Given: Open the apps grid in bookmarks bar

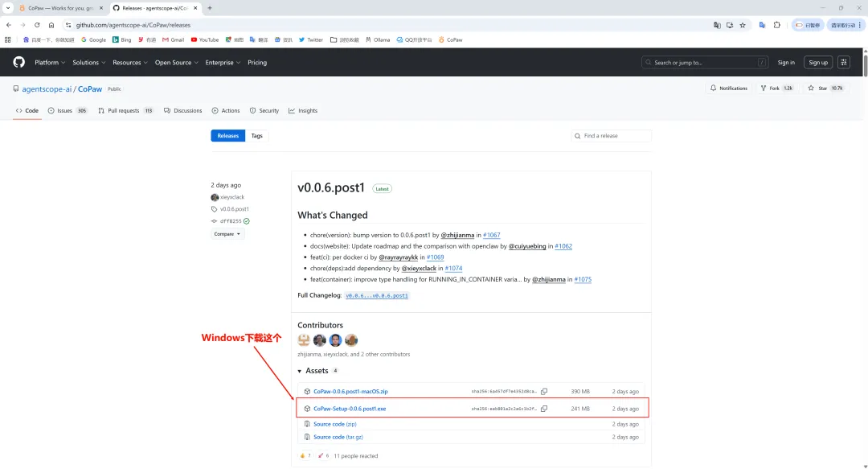Looking at the screenshot, I should coord(8,40).
